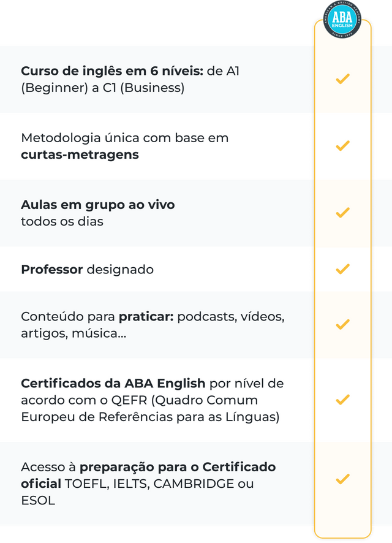Screen dimensions: 392x543
Task: Click 'preparação para o Certificado oficial' text
Action: (148, 475)
